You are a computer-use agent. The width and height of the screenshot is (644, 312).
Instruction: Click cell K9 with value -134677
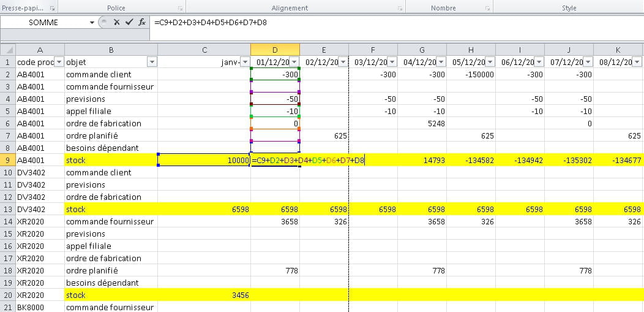(x=618, y=161)
